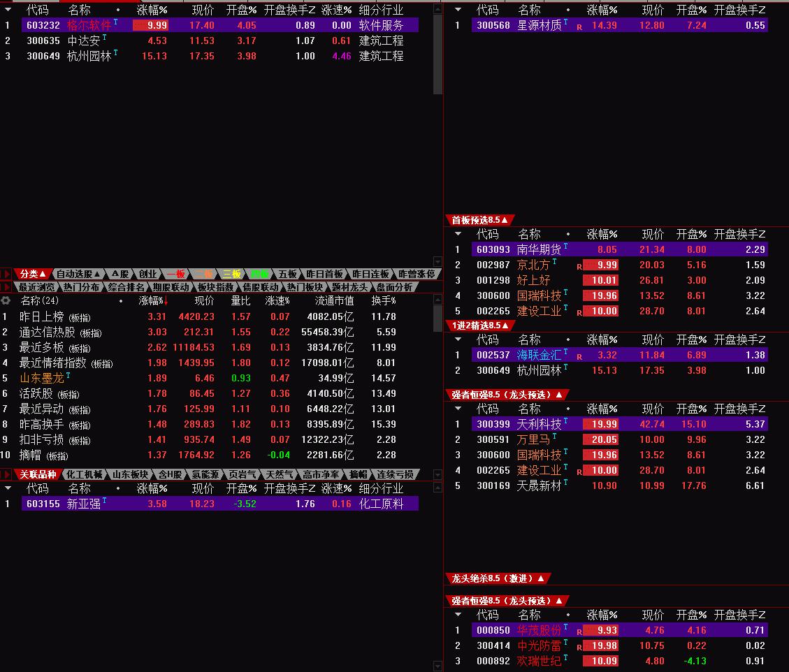Select the 连续亏损 related tab
Image resolution: width=789 pixels, height=672 pixels.
point(395,474)
